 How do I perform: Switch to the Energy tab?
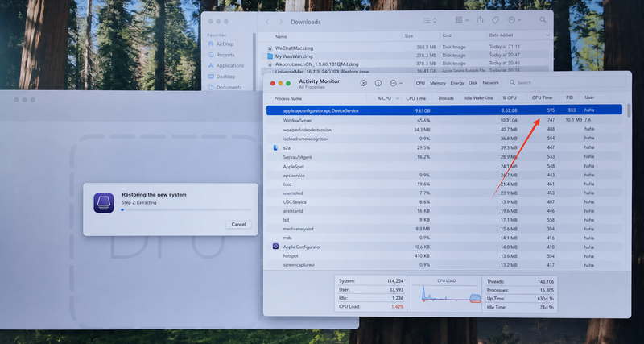[457, 83]
